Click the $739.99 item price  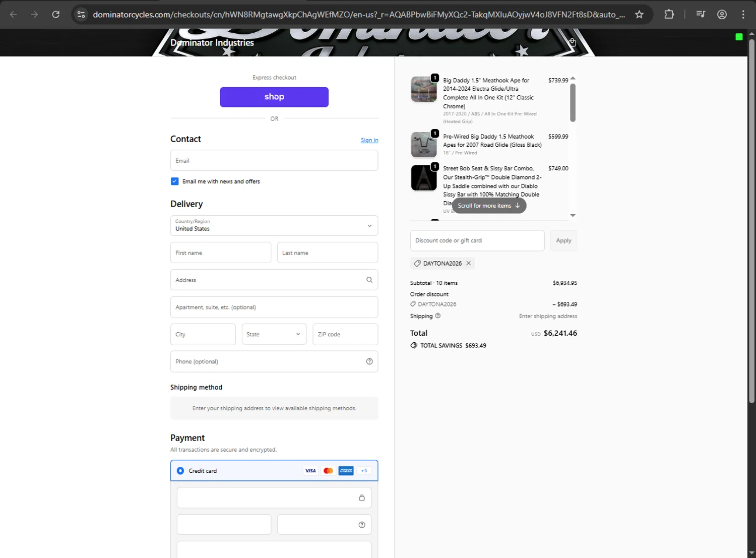click(x=558, y=80)
